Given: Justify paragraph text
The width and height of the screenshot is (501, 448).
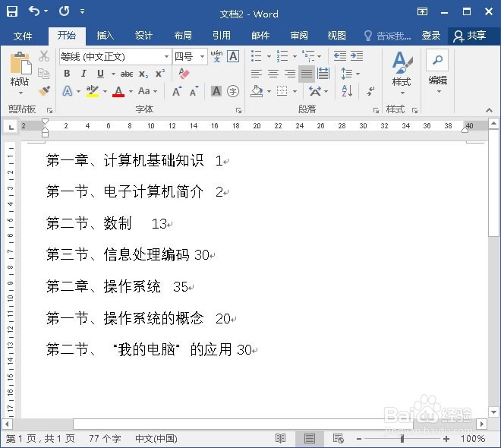Looking at the screenshot, I should pyautogui.click(x=307, y=74).
